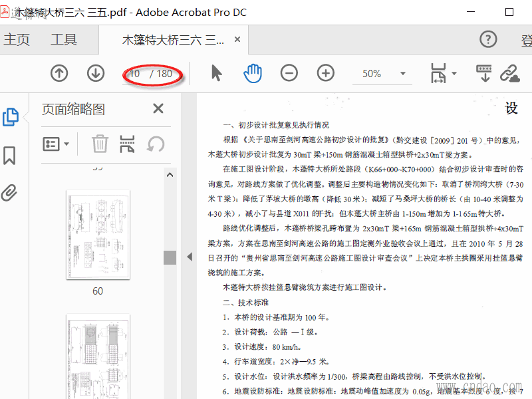This screenshot has height=399, width=532.
Task: Switch to the 工具 tab
Action: tap(64, 40)
